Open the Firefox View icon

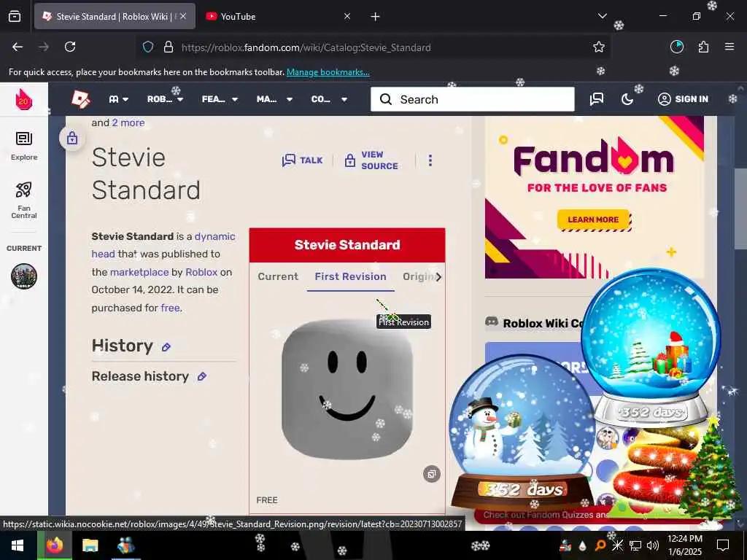[x=15, y=17]
